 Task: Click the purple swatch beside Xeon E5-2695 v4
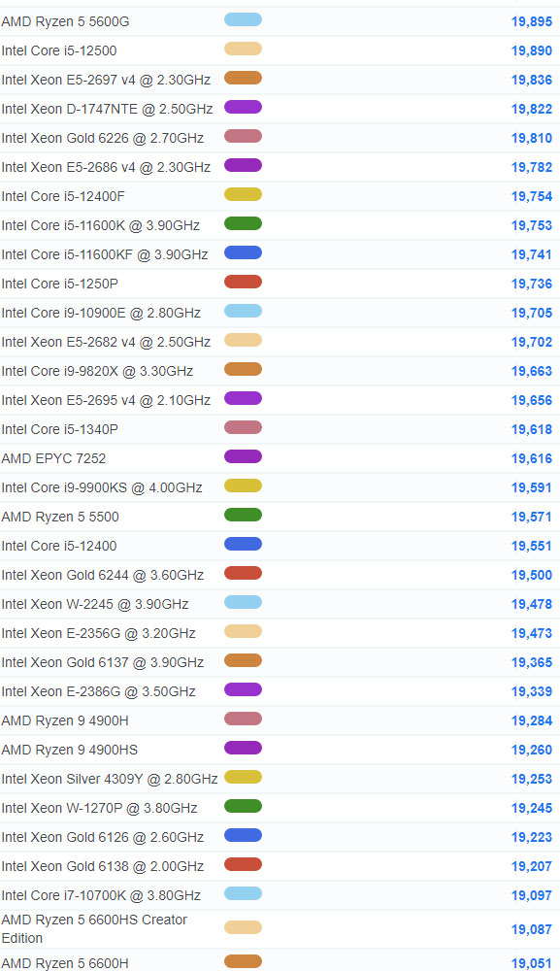click(x=243, y=398)
